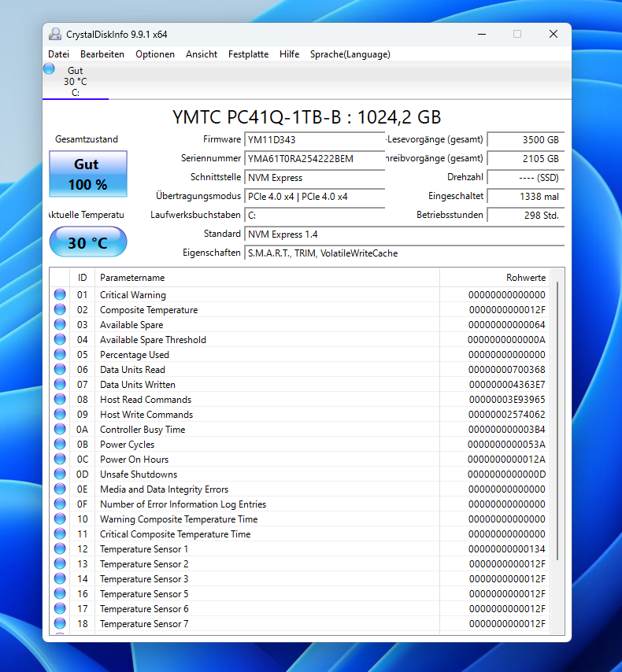622x672 pixels.
Task: Open the Optionen menu
Action: pos(155,54)
